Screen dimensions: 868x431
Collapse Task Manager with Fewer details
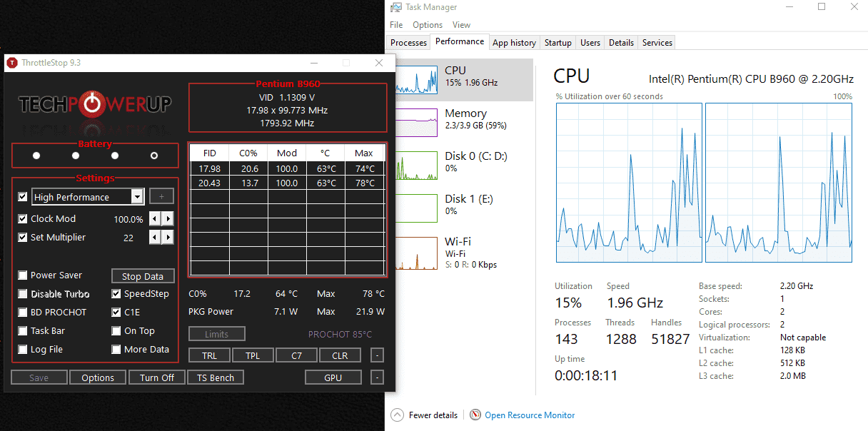(x=434, y=415)
